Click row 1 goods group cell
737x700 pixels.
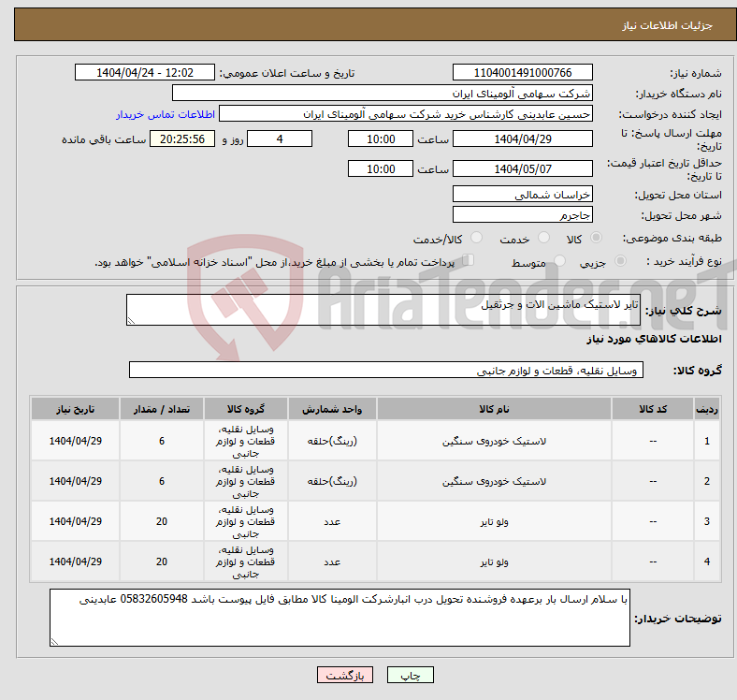(x=246, y=441)
